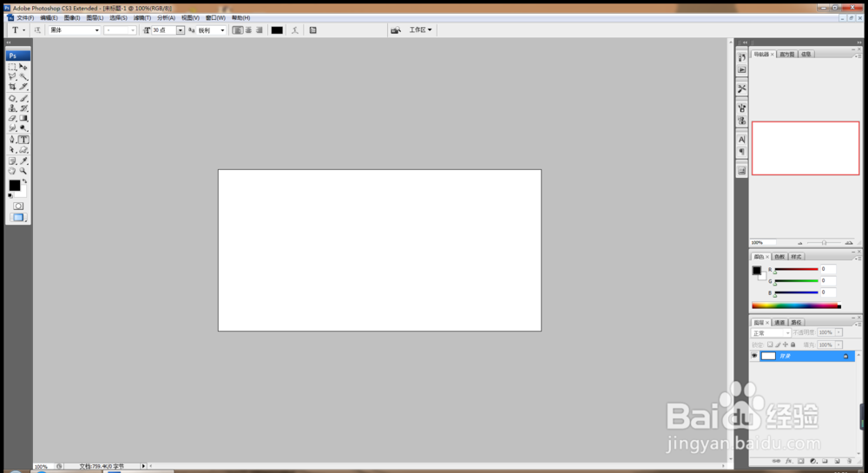The width and height of the screenshot is (868, 473).
Task: Switch to the 通道 channels tab
Action: (779, 323)
